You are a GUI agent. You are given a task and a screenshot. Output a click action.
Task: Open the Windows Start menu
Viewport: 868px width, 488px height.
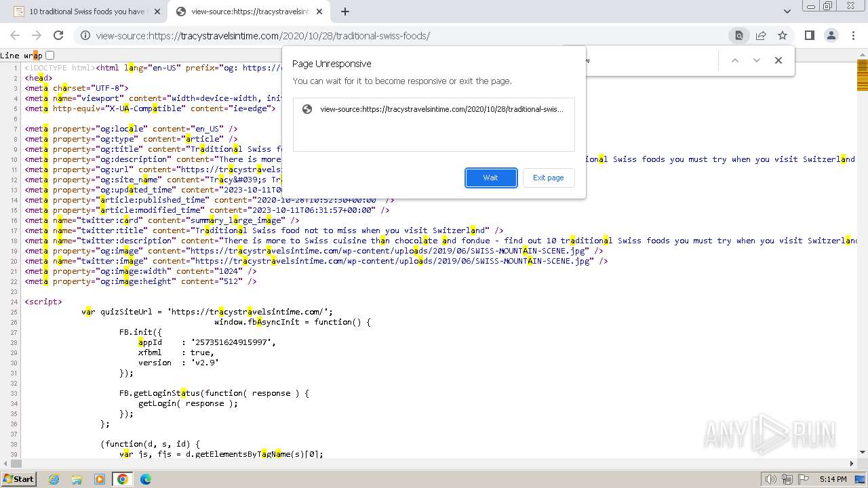pyautogui.click(x=18, y=479)
